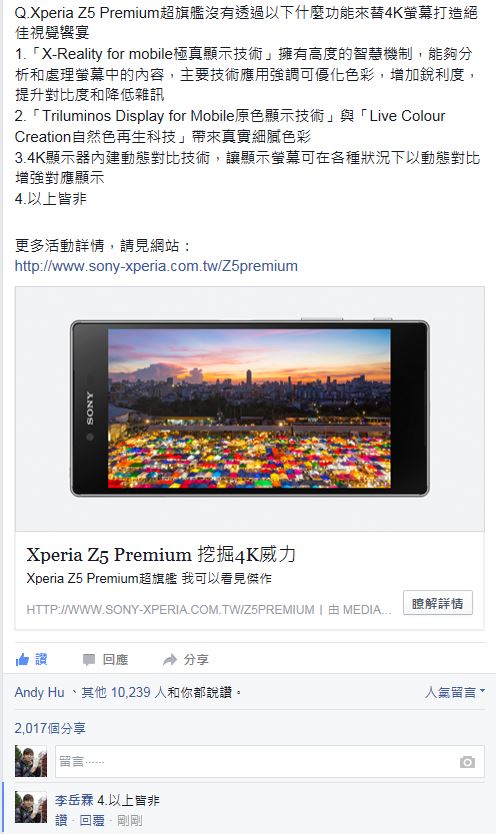Click the comment speech bubble icon
The height and width of the screenshot is (834, 496).
(89, 660)
